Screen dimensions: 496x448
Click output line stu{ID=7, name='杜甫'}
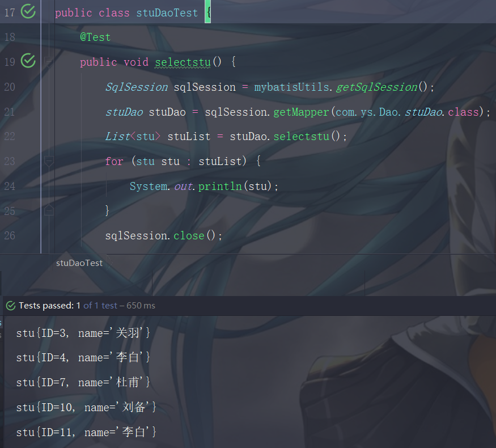(83, 383)
